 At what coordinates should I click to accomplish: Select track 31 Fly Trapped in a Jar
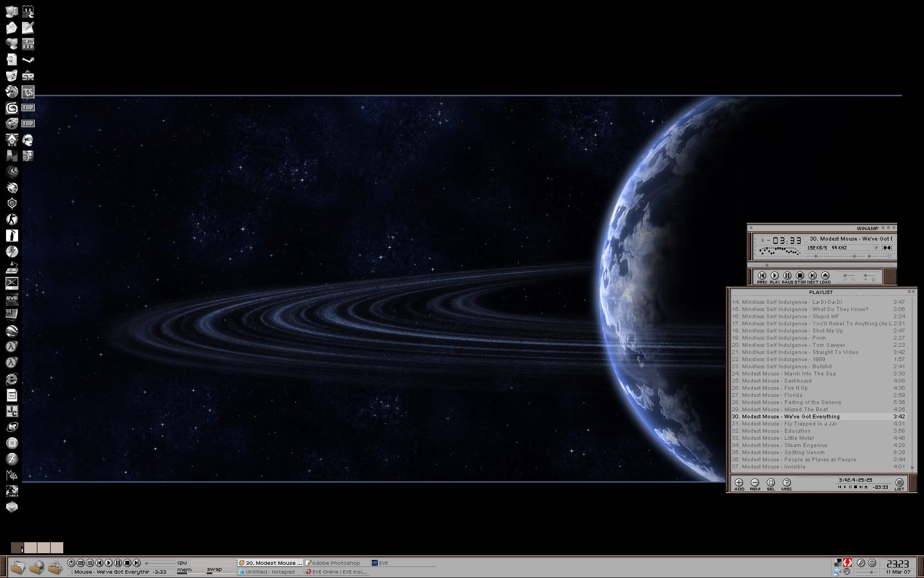818,424
